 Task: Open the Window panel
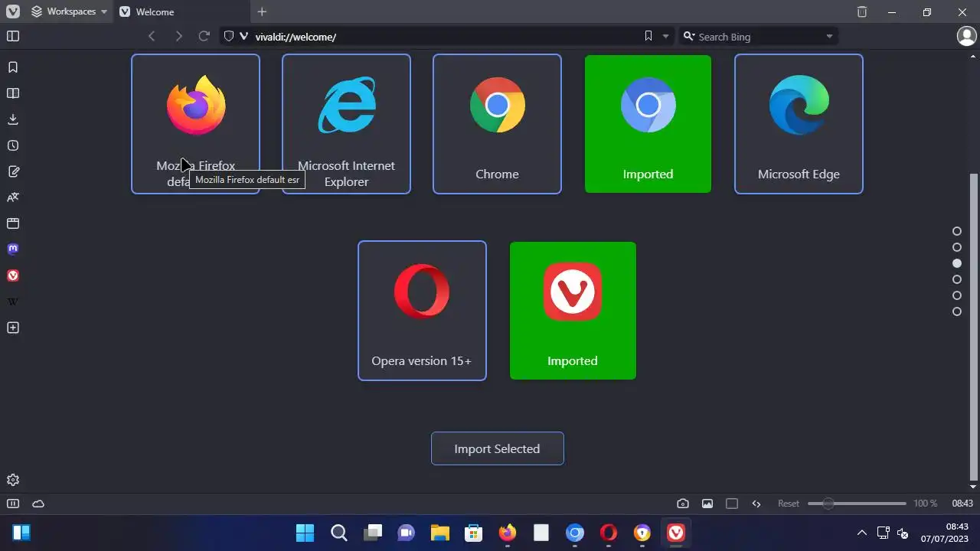point(13,223)
